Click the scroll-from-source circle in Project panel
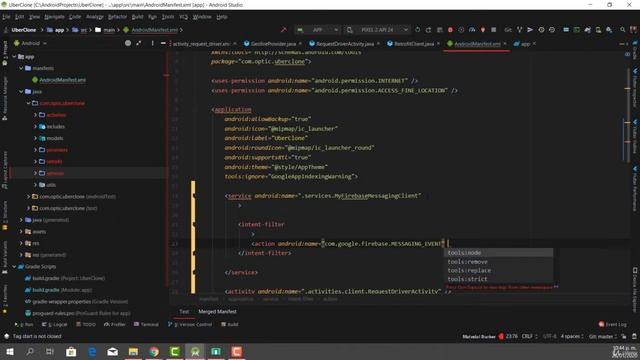 point(128,43)
